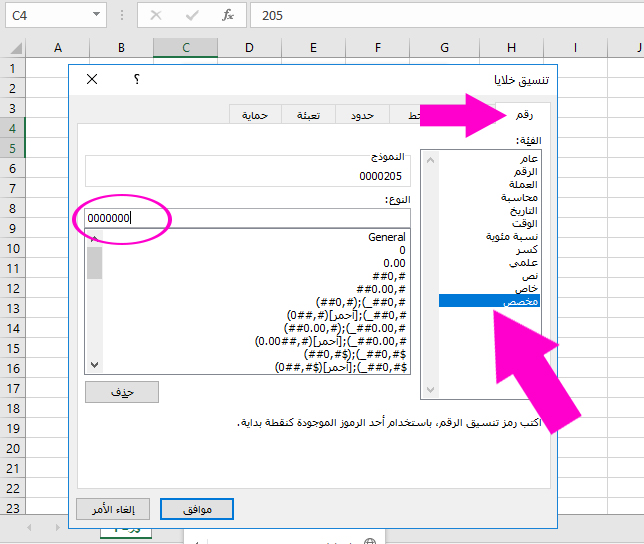
Task: Click the category list scroll up arrow
Action: [x=430, y=160]
